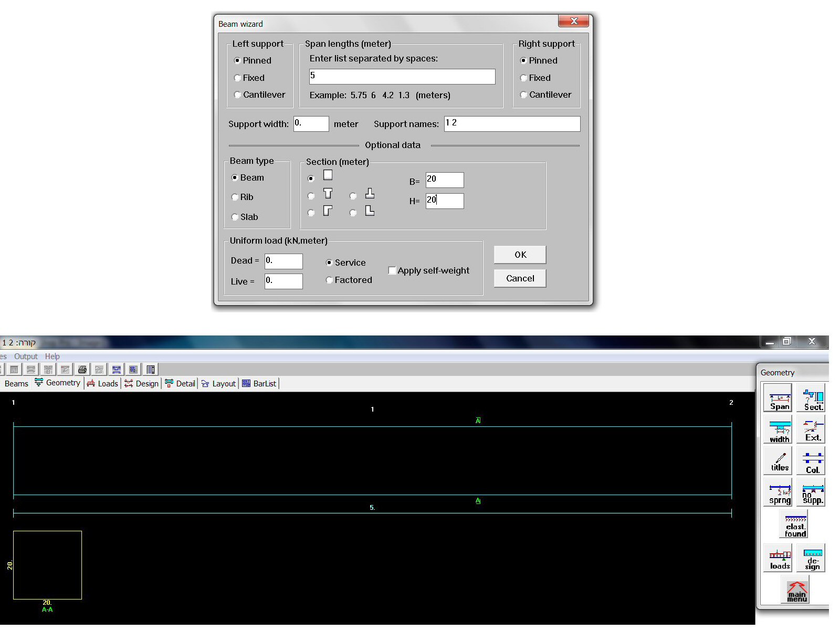
Task: Click the Dead load field
Action: click(x=283, y=261)
